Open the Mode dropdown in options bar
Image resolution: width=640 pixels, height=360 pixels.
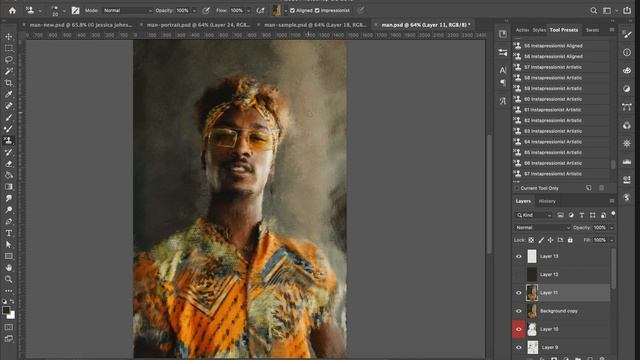coord(127,11)
